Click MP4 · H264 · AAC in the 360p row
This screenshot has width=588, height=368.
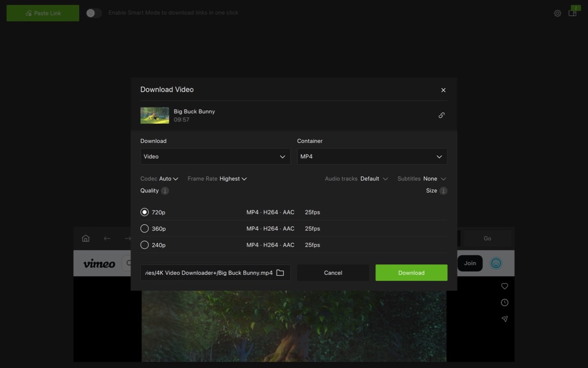[x=270, y=229]
